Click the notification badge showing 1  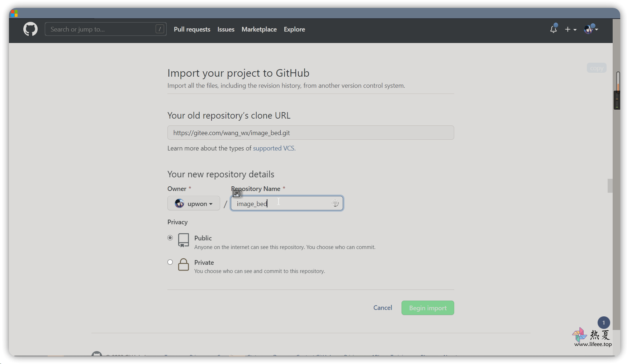click(604, 322)
